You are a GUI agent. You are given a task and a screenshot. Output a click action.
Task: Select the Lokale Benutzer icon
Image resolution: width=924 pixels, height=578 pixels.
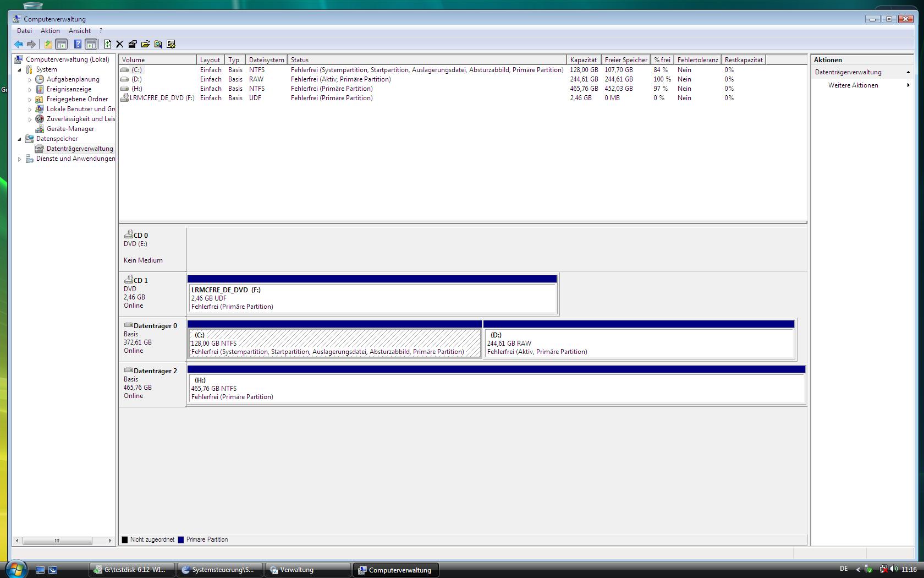[40, 109]
